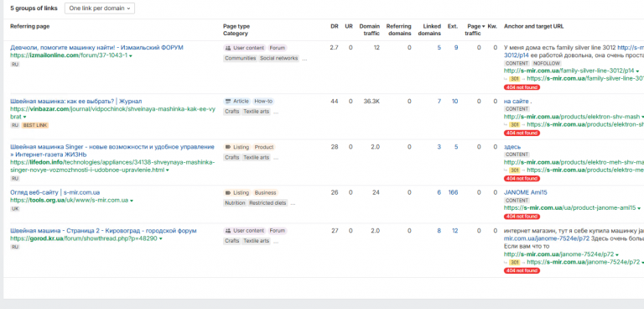The height and width of the screenshot is (309, 644).
Task: Click the UK language tag under tools.org.ua
Action: click(15, 209)
